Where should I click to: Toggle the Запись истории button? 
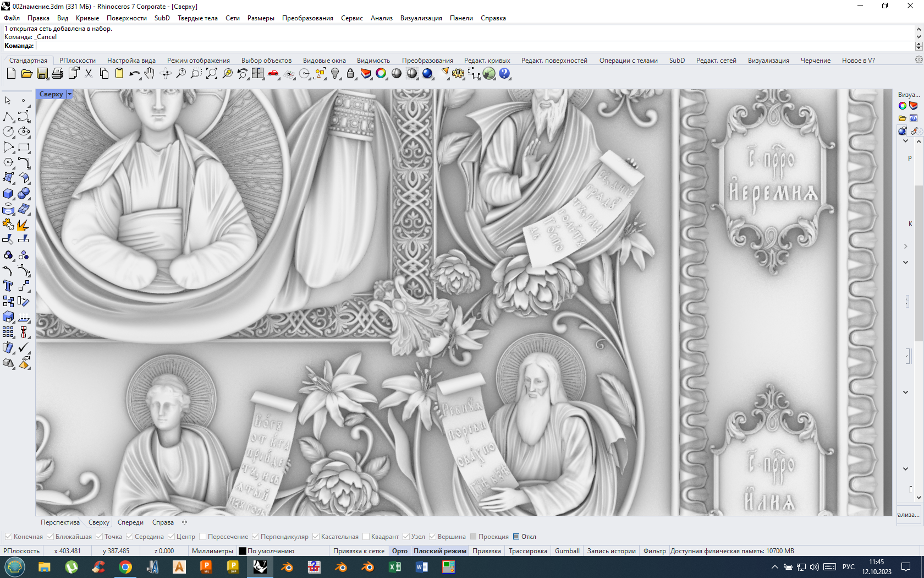coord(611,551)
